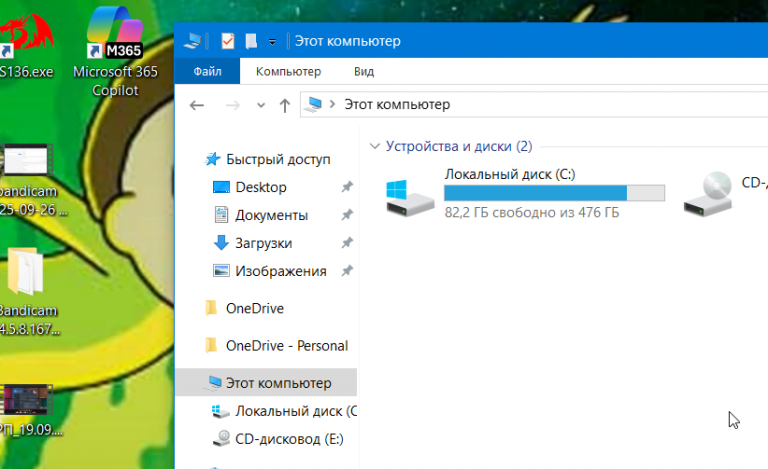Click the Этот компьютер sidebar icon
The height and width of the screenshot is (469, 768).
pos(214,383)
